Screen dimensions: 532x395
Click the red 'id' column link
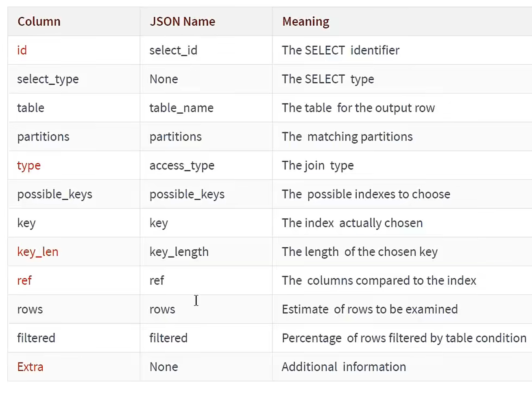tap(22, 50)
